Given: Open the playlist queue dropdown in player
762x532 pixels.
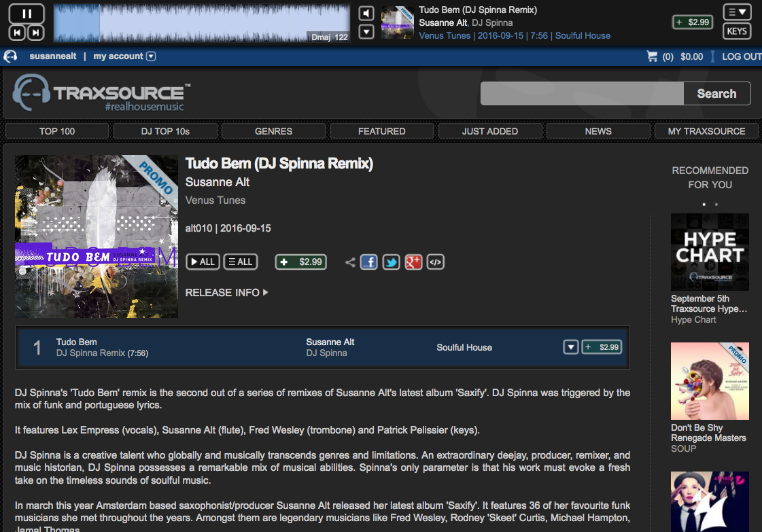Looking at the screenshot, I should point(737,12).
